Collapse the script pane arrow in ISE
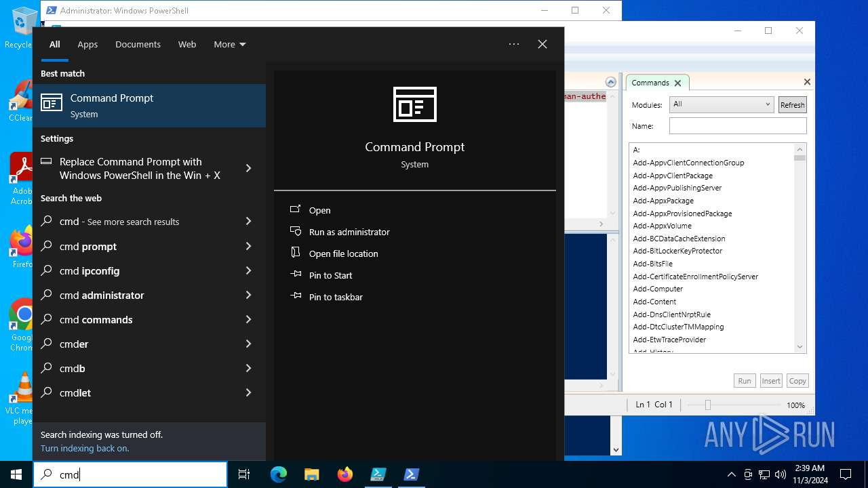 [611, 82]
